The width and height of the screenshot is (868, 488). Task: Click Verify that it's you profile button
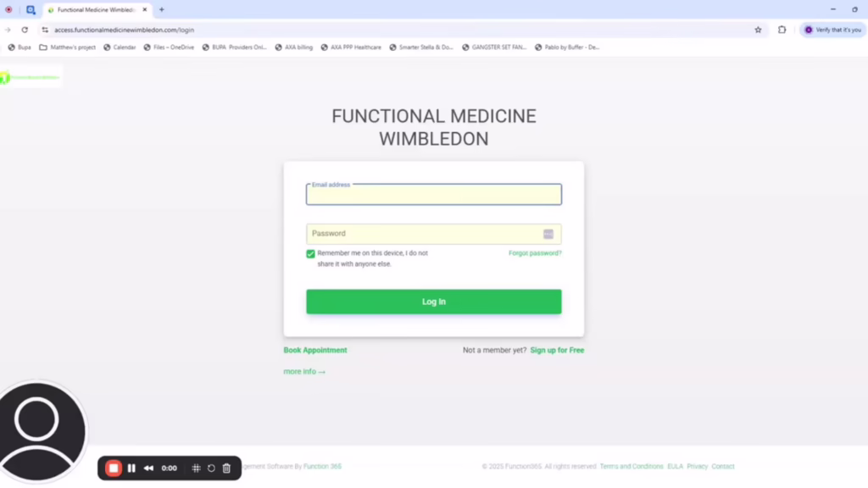tap(833, 30)
